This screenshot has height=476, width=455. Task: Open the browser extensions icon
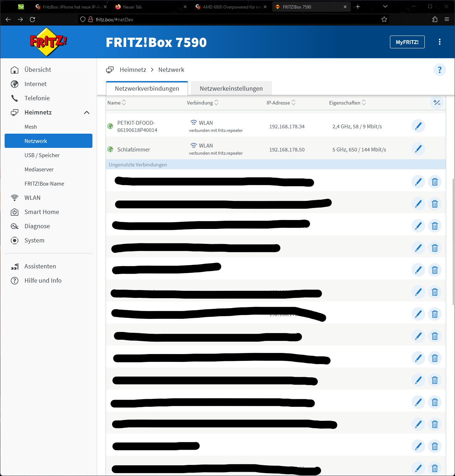435,20
